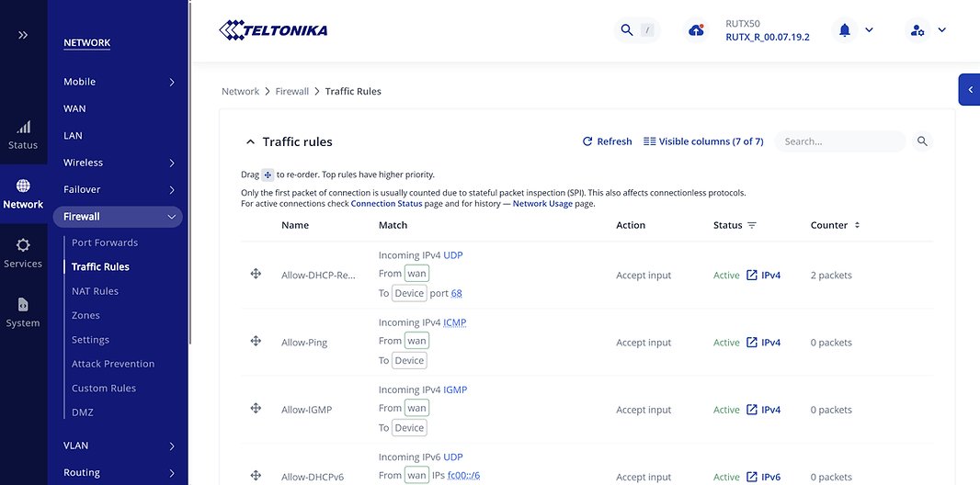Collapse the Traffic rules section
This screenshot has height=485, width=980.
click(x=249, y=142)
